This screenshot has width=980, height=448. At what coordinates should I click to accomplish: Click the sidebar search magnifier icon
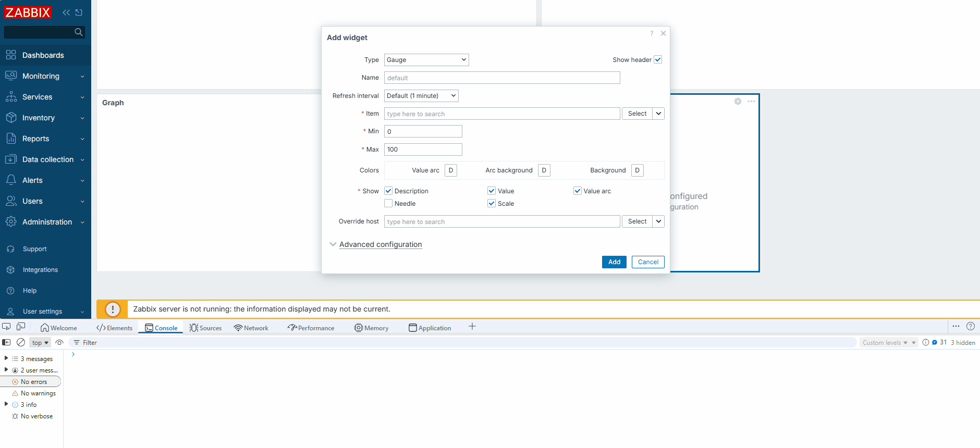78,32
